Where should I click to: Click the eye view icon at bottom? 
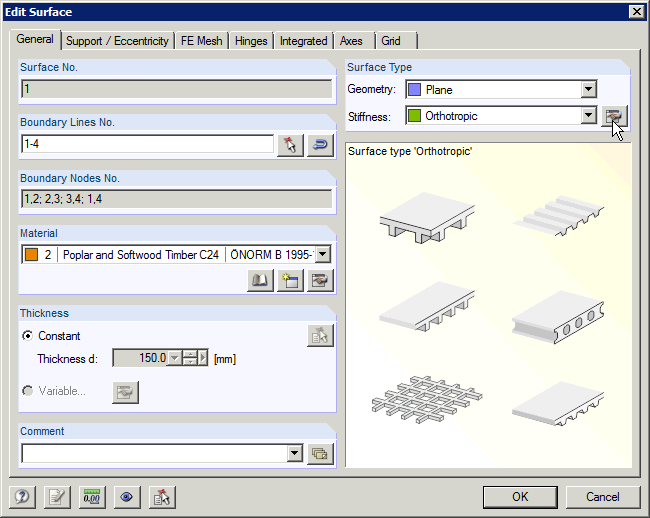point(126,497)
